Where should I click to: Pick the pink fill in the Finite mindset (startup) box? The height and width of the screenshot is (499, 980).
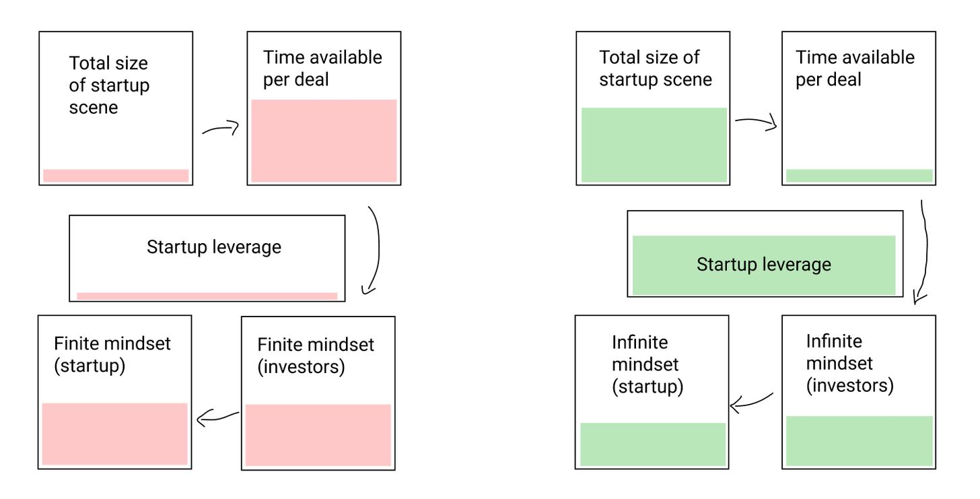click(114, 434)
